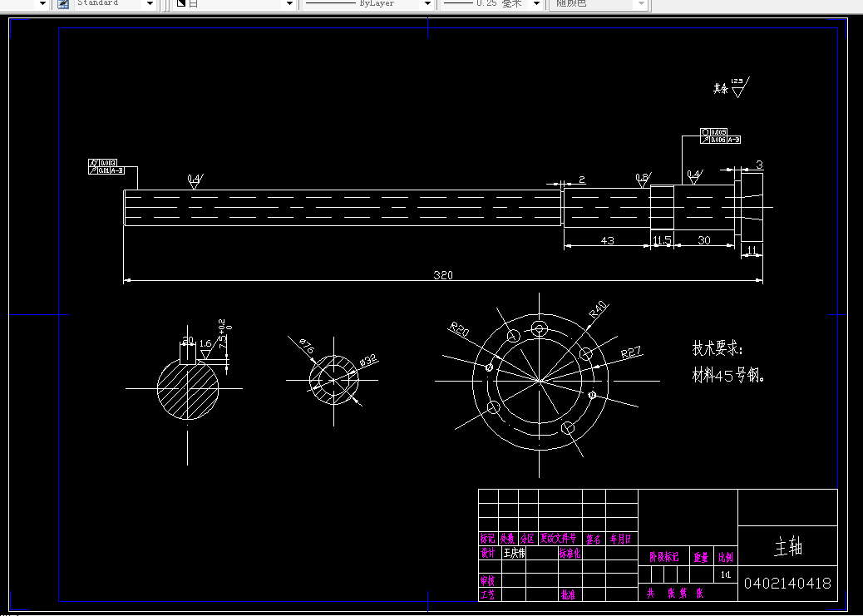Open the 0.25 毫米 lineweight dropdown
Screen dimensions: 863x616
click(x=536, y=4)
